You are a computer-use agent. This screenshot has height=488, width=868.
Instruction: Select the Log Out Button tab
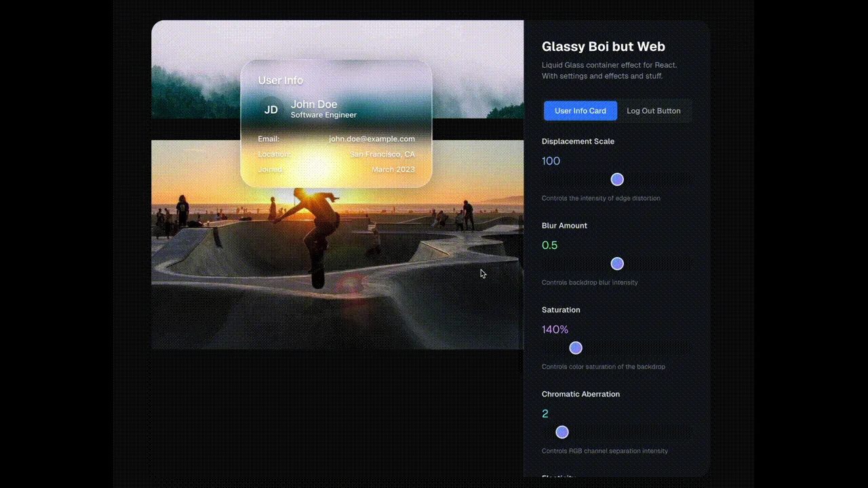(x=653, y=110)
